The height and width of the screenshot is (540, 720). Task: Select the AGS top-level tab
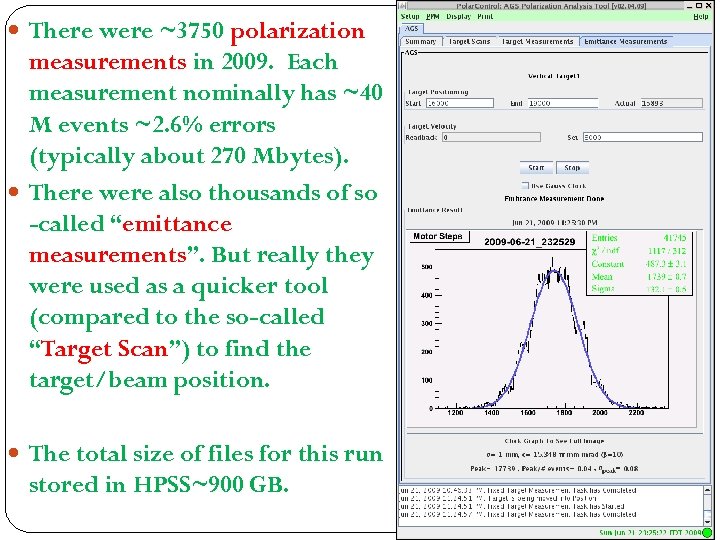pyautogui.click(x=411, y=28)
